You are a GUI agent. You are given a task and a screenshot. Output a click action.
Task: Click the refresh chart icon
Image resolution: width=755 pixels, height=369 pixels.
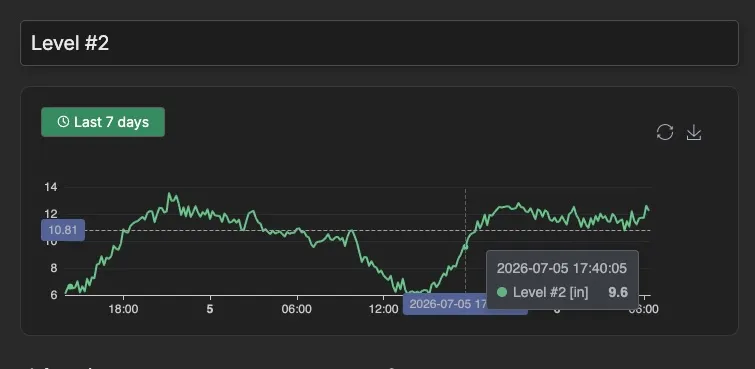coord(664,132)
